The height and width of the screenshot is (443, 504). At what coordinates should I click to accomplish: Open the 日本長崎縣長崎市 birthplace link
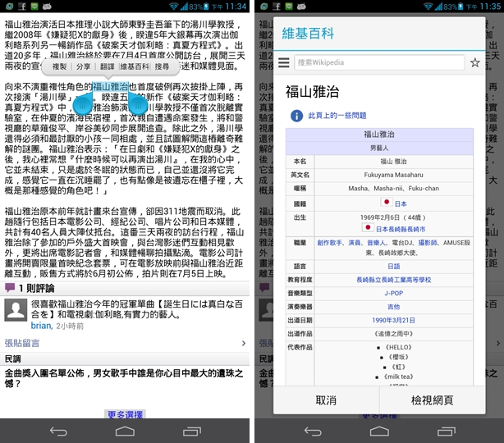click(x=401, y=229)
